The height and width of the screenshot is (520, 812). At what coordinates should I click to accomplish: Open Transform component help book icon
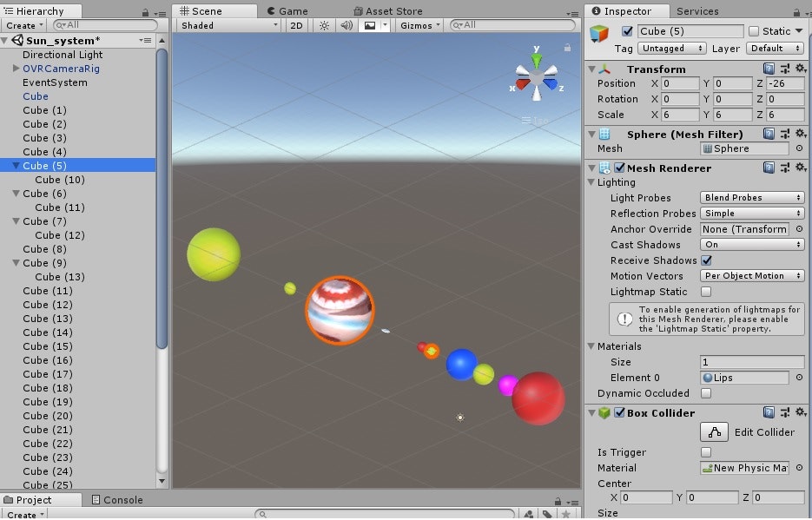769,69
